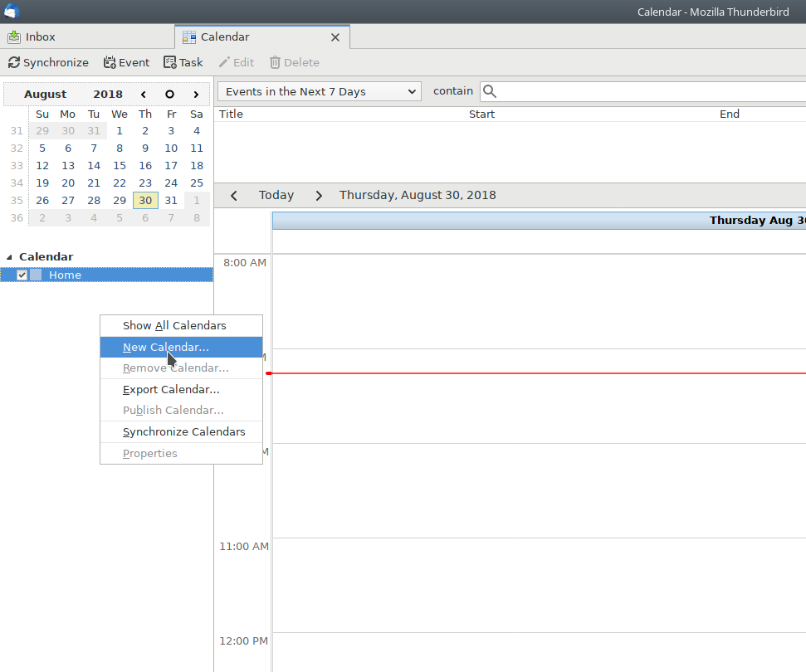Screen dimensions: 806x672
Task: Choose Export Calendar... in context menu
Action: (x=171, y=390)
